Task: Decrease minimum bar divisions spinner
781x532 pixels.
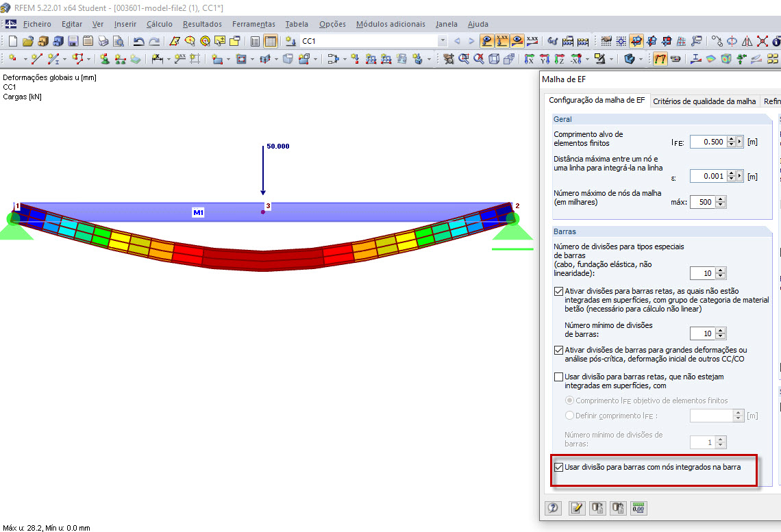Action: (721, 336)
